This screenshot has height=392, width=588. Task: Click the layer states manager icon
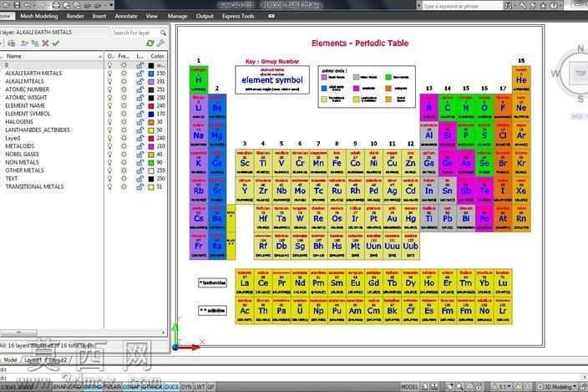pyautogui.click(x=12, y=43)
